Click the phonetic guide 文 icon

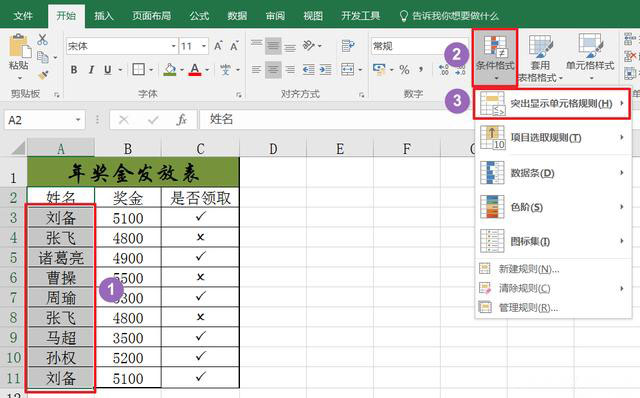coord(225,70)
